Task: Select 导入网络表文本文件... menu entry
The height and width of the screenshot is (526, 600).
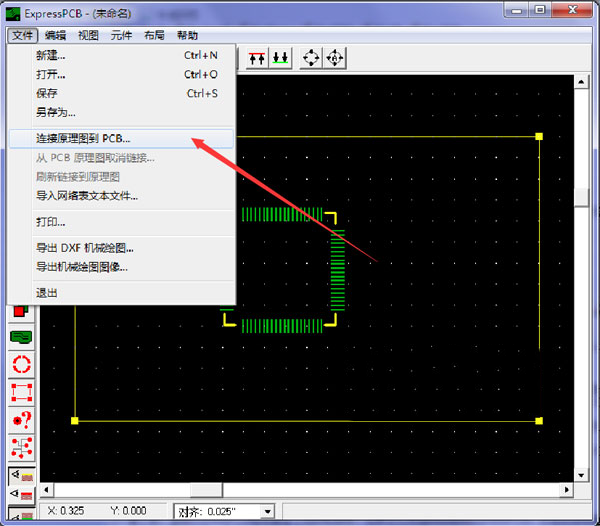Action: click(x=121, y=196)
